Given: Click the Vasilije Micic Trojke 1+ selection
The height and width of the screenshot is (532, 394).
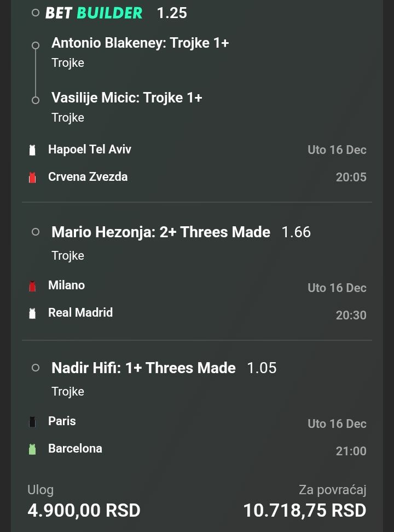Looking at the screenshot, I should point(126,98).
